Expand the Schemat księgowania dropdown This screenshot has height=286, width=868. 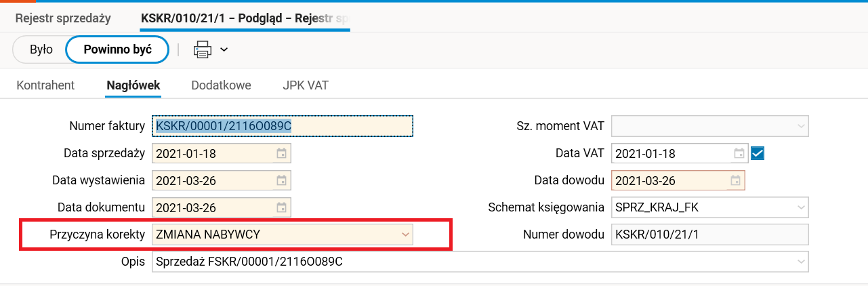(x=801, y=208)
